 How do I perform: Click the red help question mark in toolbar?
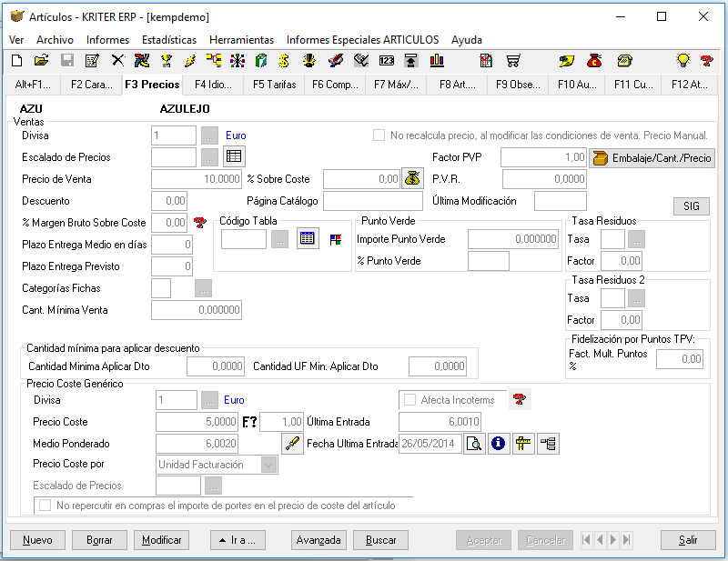[707, 61]
